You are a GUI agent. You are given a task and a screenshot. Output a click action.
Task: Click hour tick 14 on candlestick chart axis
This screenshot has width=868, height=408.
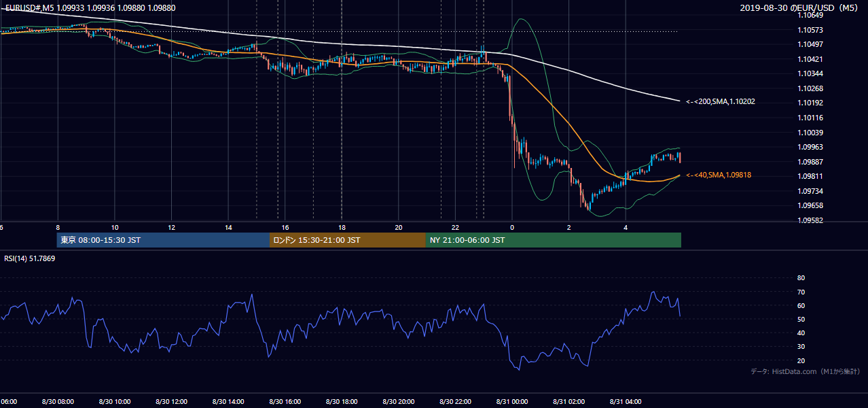(x=228, y=228)
